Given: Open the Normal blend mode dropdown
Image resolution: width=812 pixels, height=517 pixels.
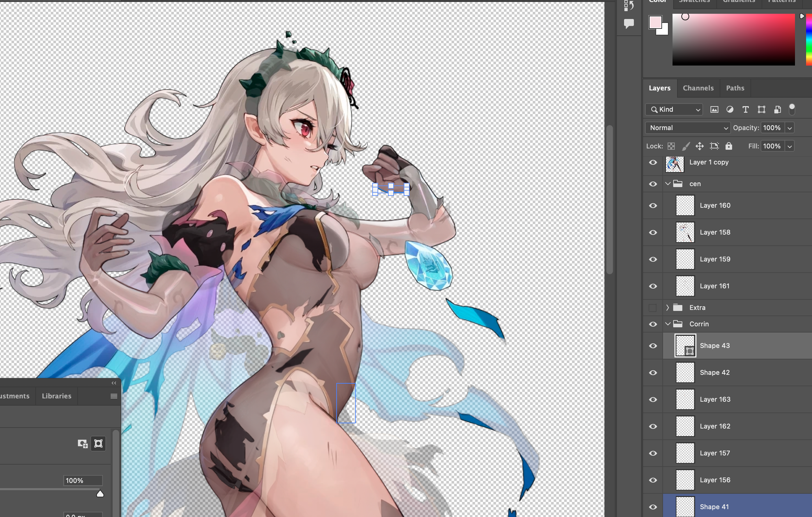Looking at the screenshot, I should click(688, 128).
